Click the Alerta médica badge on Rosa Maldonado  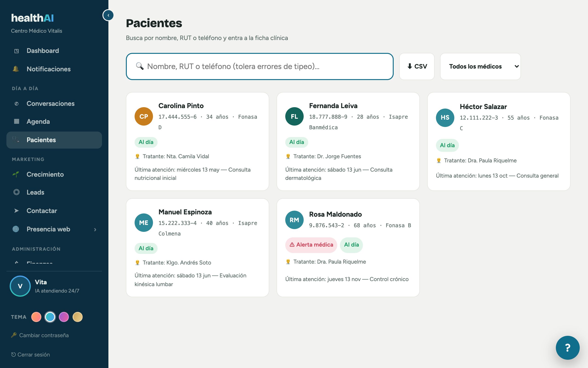(311, 245)
